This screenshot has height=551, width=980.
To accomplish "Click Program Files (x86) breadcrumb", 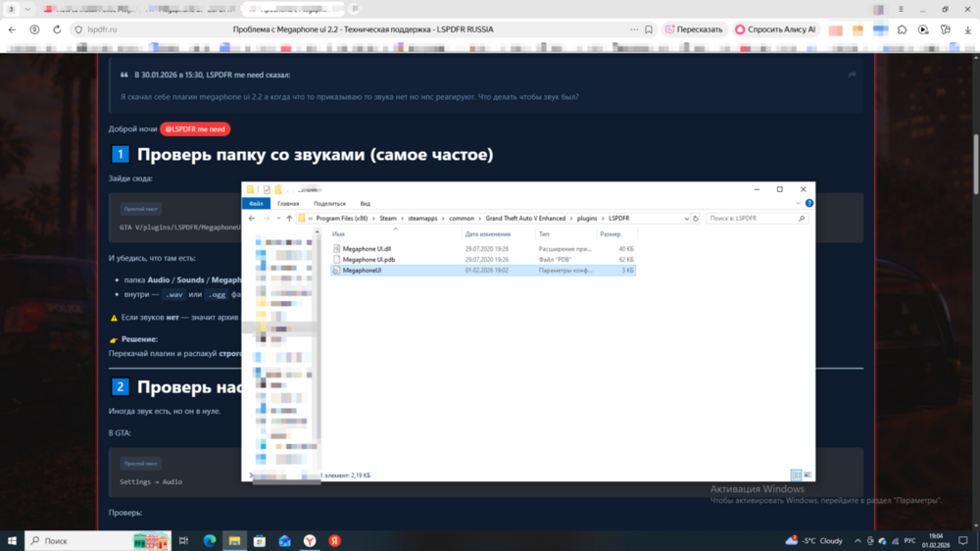I will click(342, 219).
